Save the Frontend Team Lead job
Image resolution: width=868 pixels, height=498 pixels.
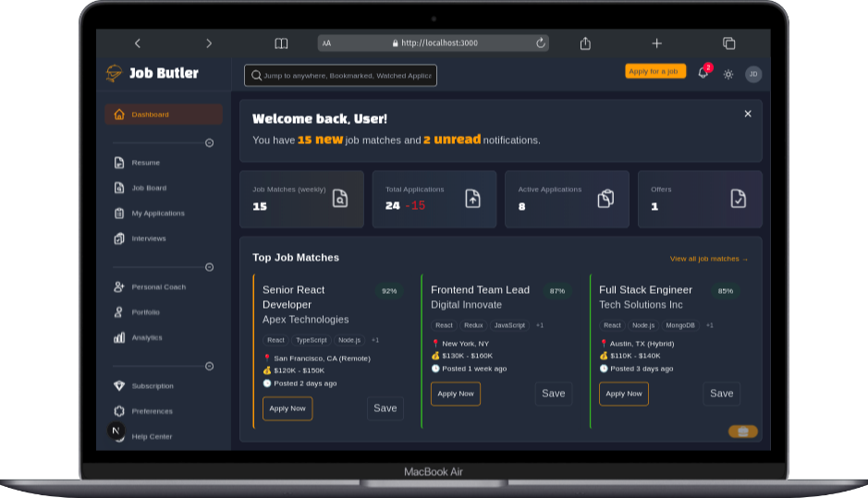pyautogui.click(x=553, y=394)
